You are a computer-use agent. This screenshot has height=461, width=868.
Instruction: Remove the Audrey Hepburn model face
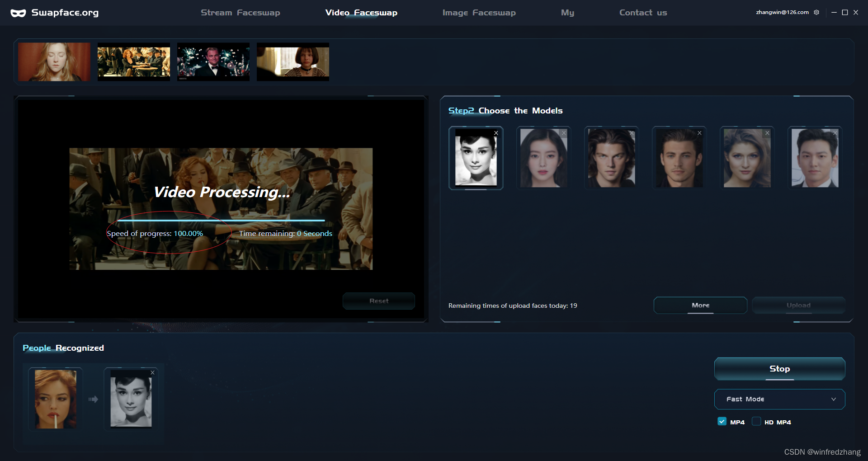coord(496,133)
